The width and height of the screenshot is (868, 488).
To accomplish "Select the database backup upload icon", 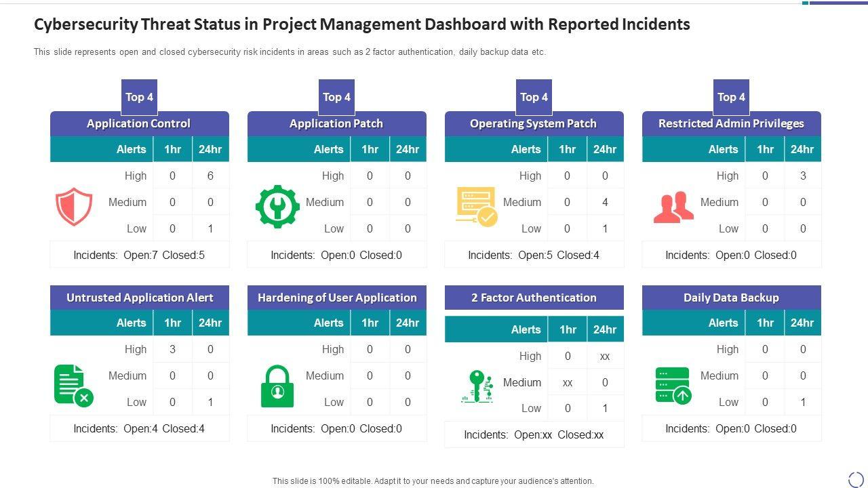I will point(673,386).
